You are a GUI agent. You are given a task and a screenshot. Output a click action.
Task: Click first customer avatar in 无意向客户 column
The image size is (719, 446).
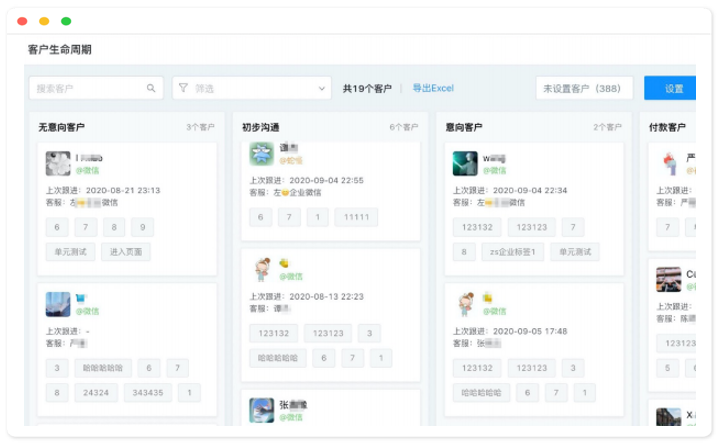58,163
